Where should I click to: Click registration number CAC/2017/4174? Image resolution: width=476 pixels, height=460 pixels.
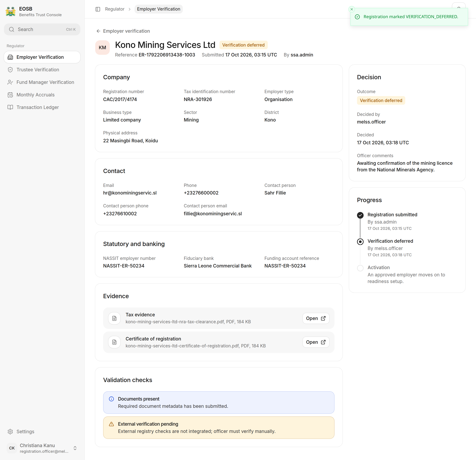pos(120,99)
